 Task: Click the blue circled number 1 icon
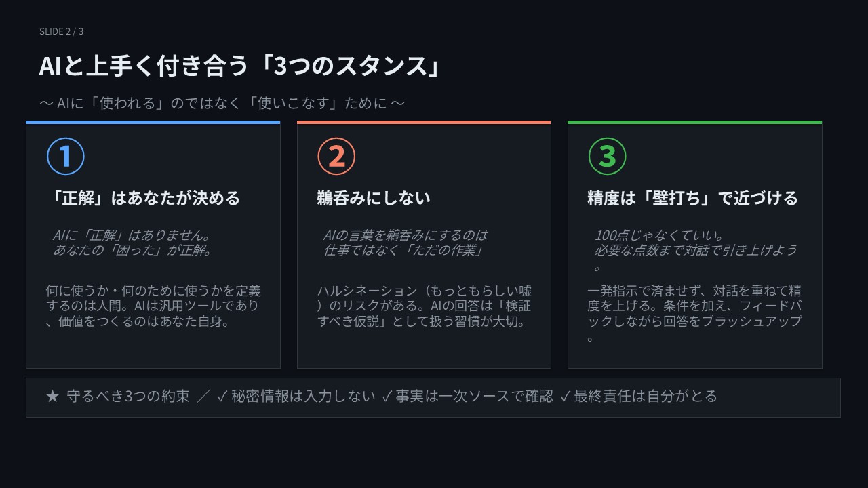coord(65,156)
